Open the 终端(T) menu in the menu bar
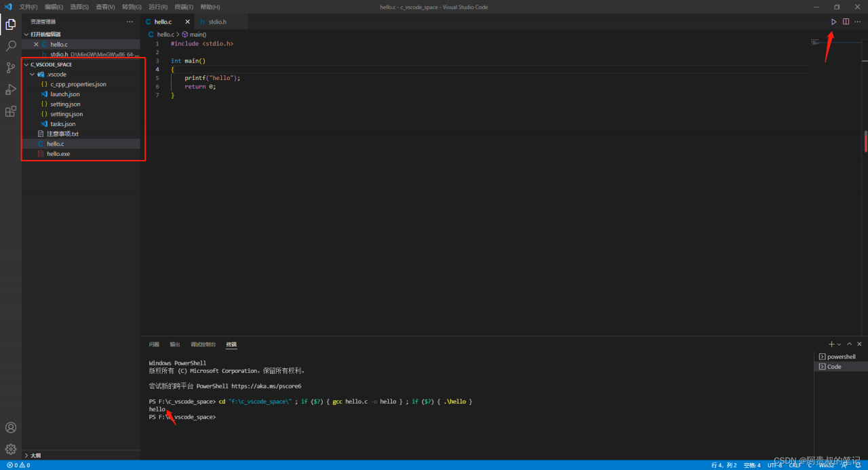Screen dimensions: 868x470 tap(184, 7)
